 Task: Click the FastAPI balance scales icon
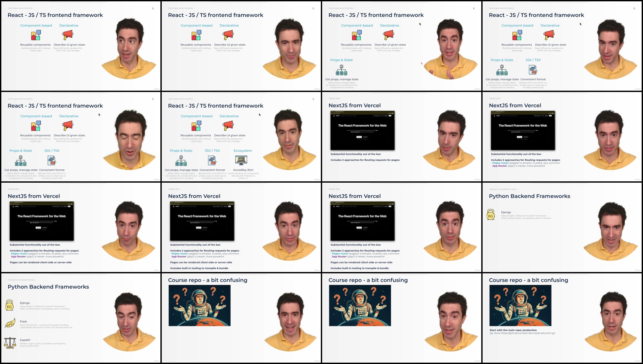click(10, 343)
